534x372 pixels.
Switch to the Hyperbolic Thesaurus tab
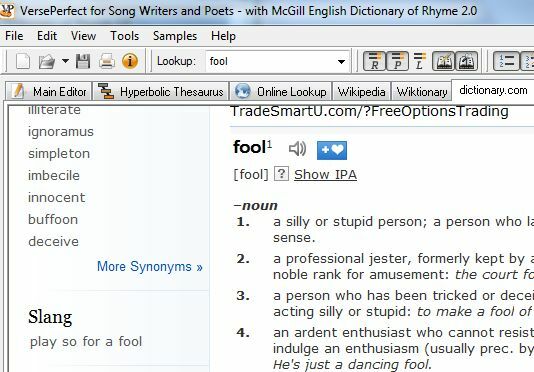coord(161,91)
